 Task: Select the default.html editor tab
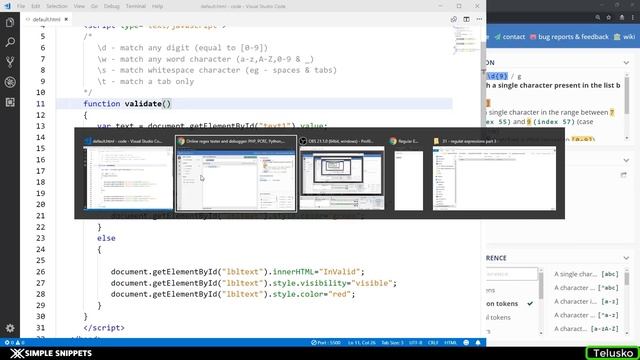coord(46,19)
